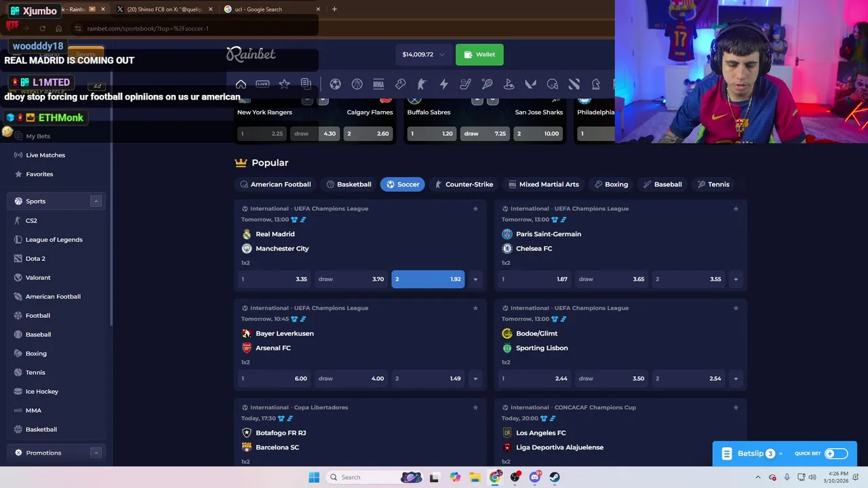This screenshot has width=868, height=488.
Task: Switch to Counter-Strike popular tab
Action: [464, 184]
